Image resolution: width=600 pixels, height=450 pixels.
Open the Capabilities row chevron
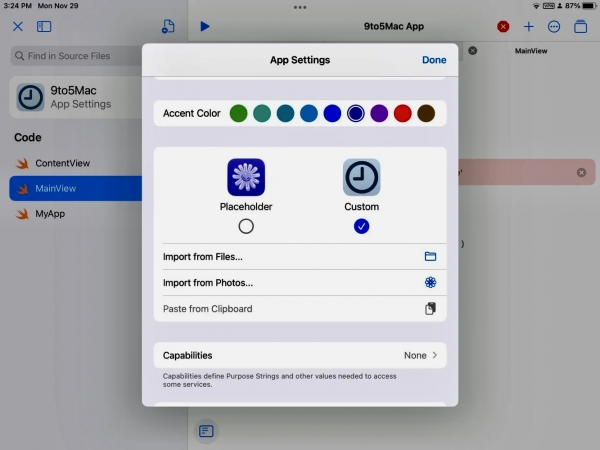435,355
